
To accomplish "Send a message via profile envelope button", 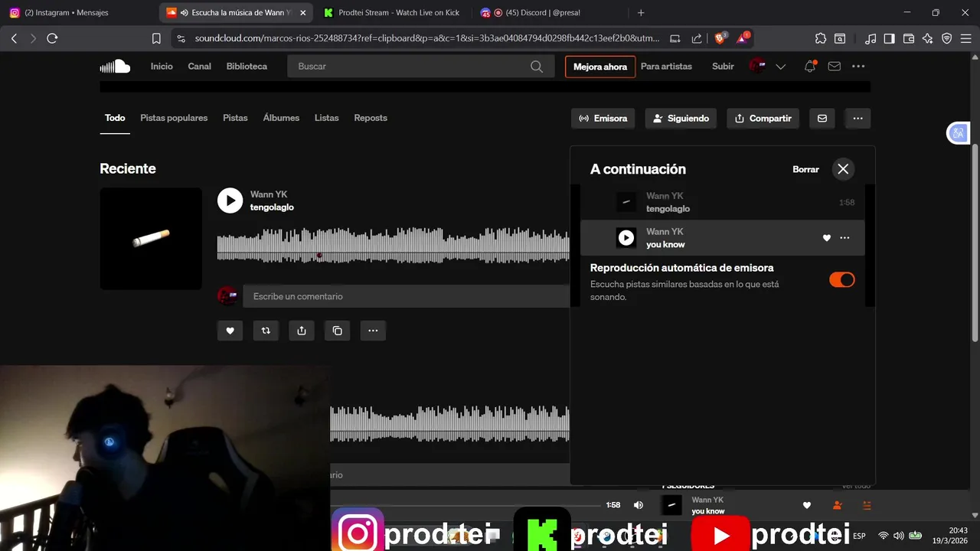I will click(822, 119).
